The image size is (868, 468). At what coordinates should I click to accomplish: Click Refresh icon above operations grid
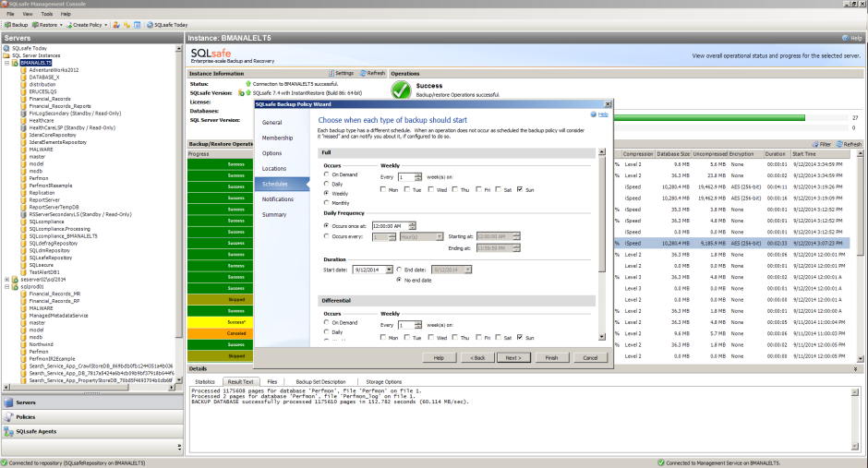(839, 144)
